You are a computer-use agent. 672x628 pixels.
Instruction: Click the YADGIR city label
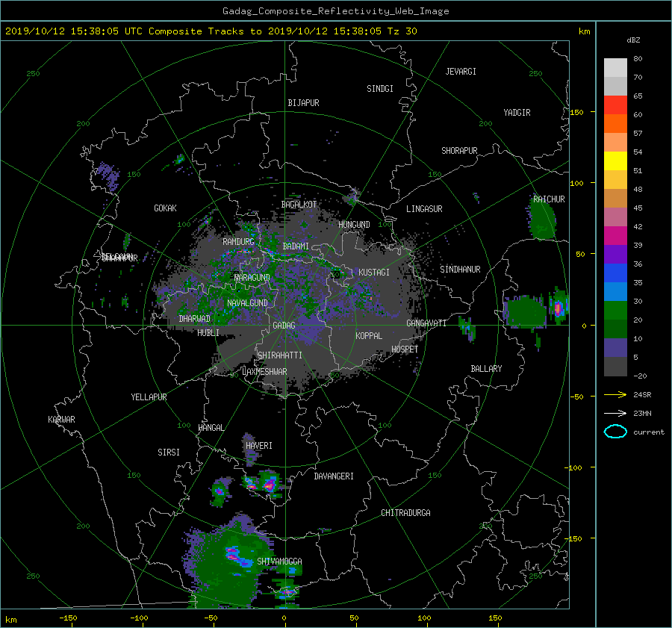(517, 113)
